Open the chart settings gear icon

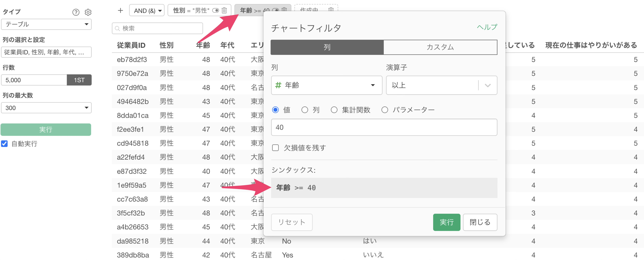coord(88,12)
